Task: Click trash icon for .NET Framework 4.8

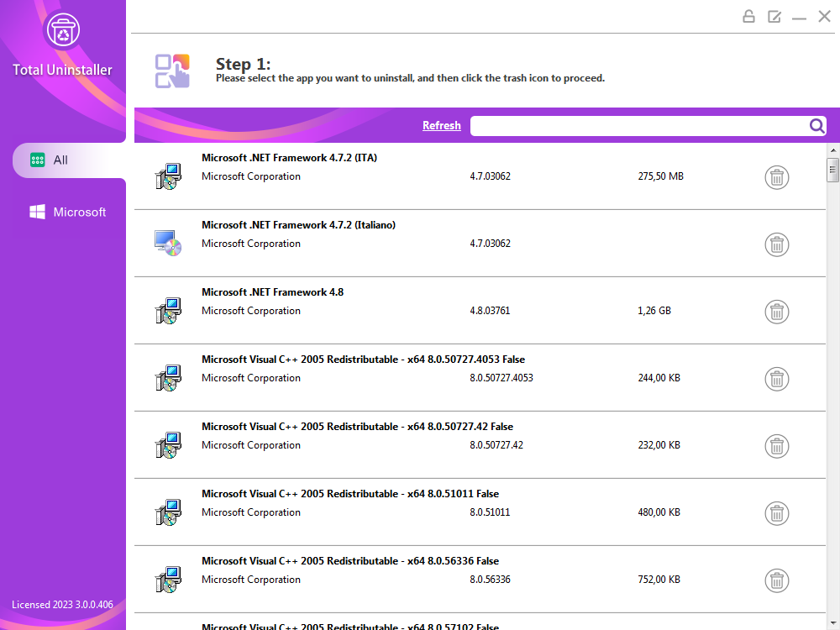Action: [777, 312]
